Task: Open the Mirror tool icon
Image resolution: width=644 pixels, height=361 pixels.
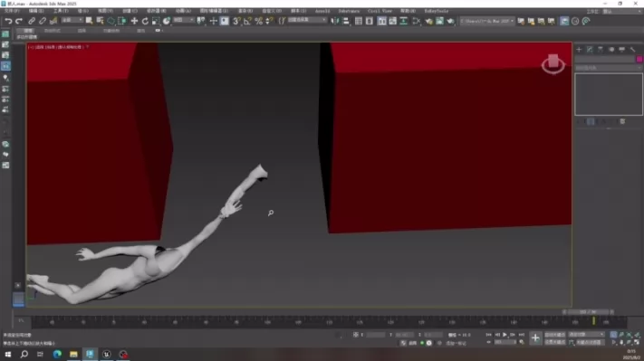Action: 335,21
